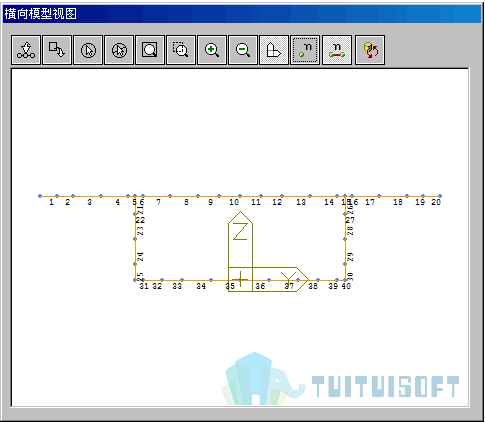This screenshot has height=423, width=485.
Task: Zoom out with the green minus magnifier
Action: [x=243, y=50]
